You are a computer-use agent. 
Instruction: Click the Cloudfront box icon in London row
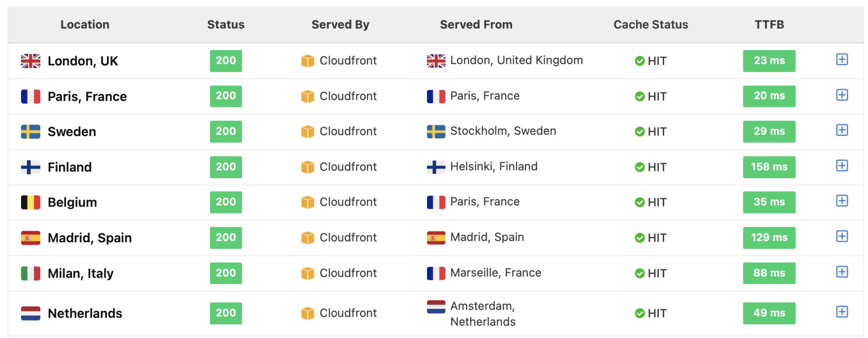[x=307, y=61]
